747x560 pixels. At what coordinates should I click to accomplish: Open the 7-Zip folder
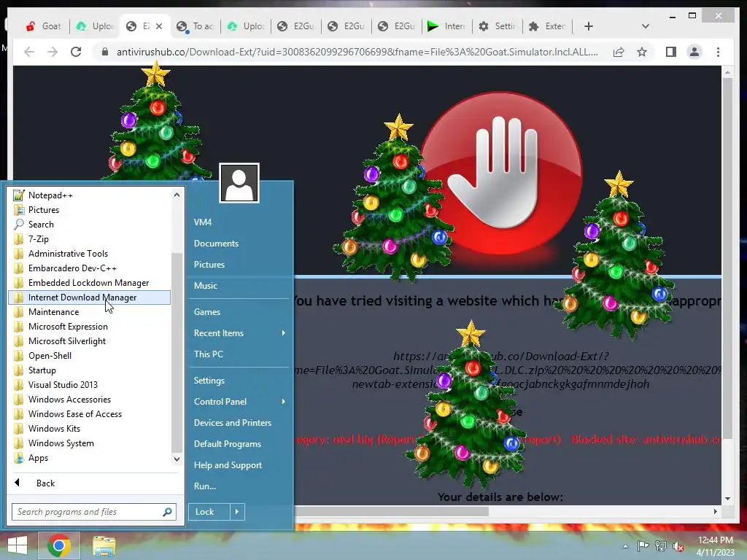click(90, 239)
